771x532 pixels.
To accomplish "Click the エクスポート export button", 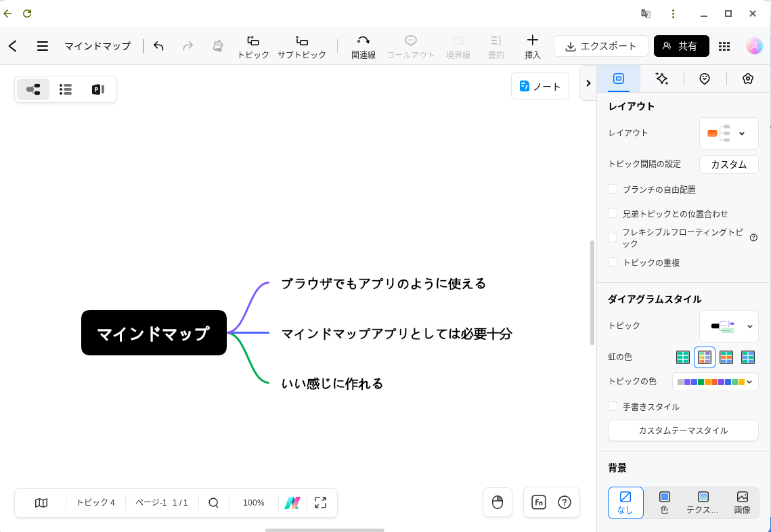I will (600, 46).
